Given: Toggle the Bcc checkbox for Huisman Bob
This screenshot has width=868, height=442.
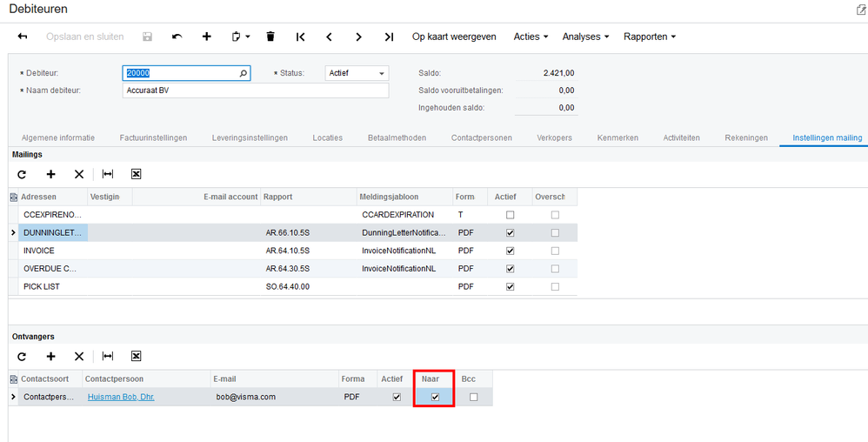Looking at the screenshot, I should [x=473, y=397].
